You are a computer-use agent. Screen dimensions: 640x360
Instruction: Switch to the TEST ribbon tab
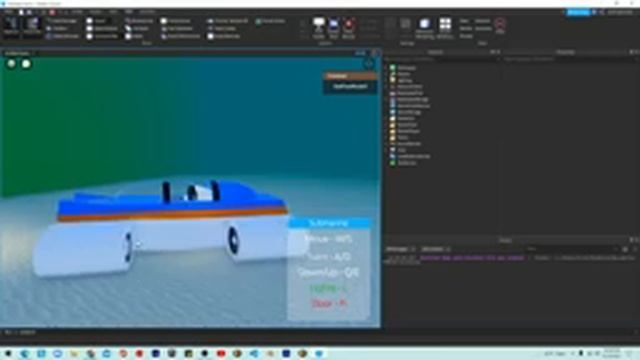(x=113, y=12)
